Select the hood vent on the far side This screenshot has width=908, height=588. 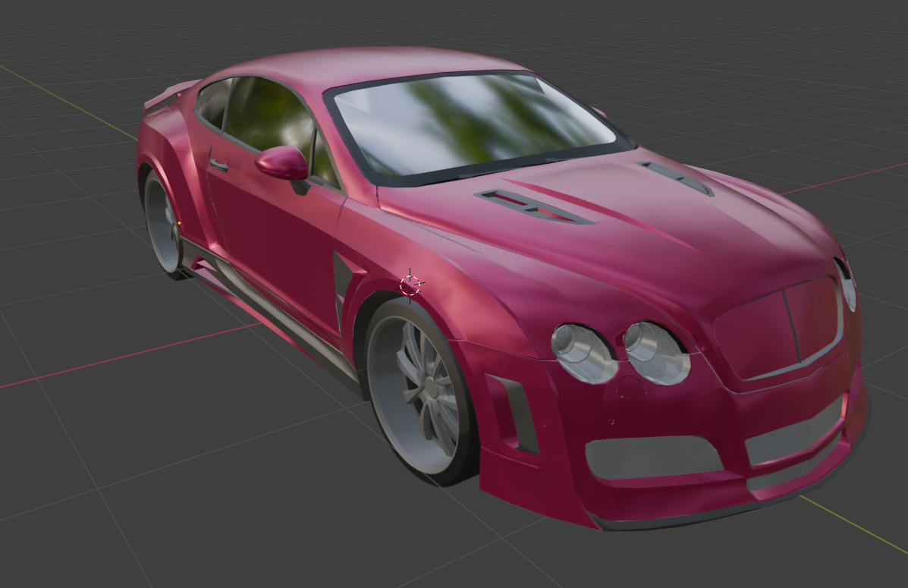tap(677, 178)
